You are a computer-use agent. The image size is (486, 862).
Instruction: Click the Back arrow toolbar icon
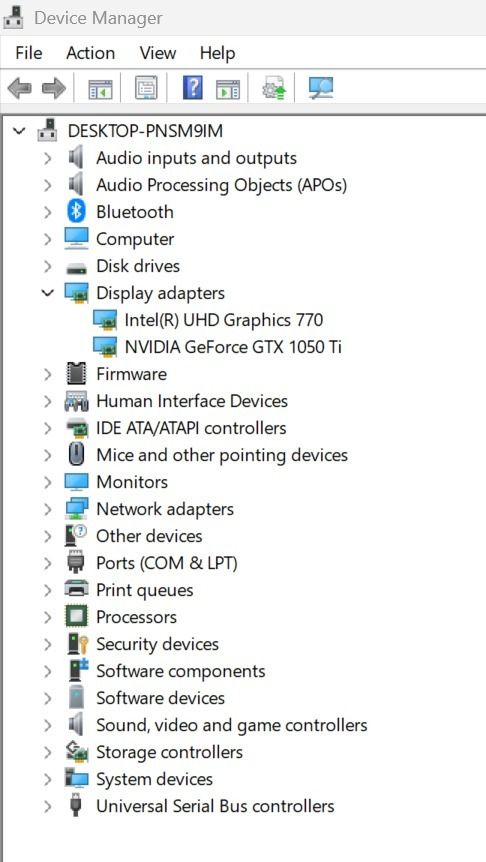pyautogui.click(x=20, y=88)
